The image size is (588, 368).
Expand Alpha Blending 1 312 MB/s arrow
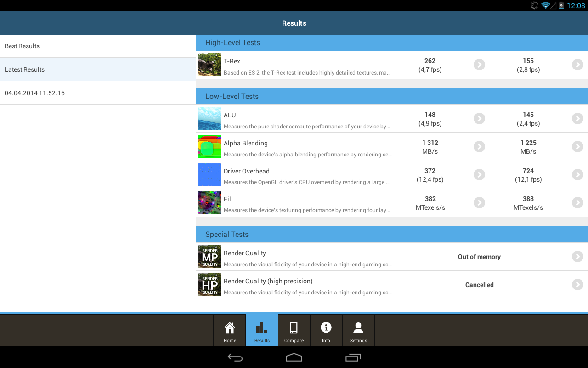click(x=479, y=147)
